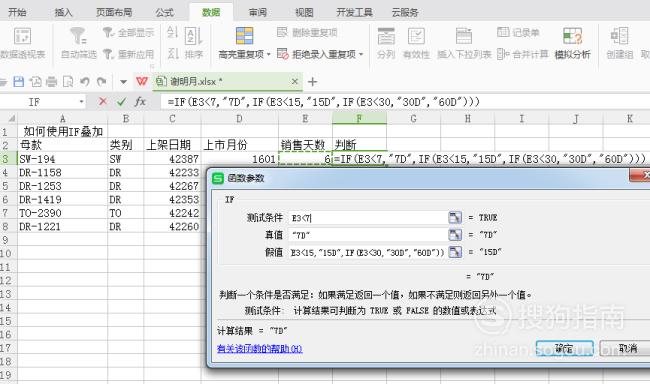Open the Sort (排序) dialog
This screenshot has width=650, height=384.
[x=193, y=43]
